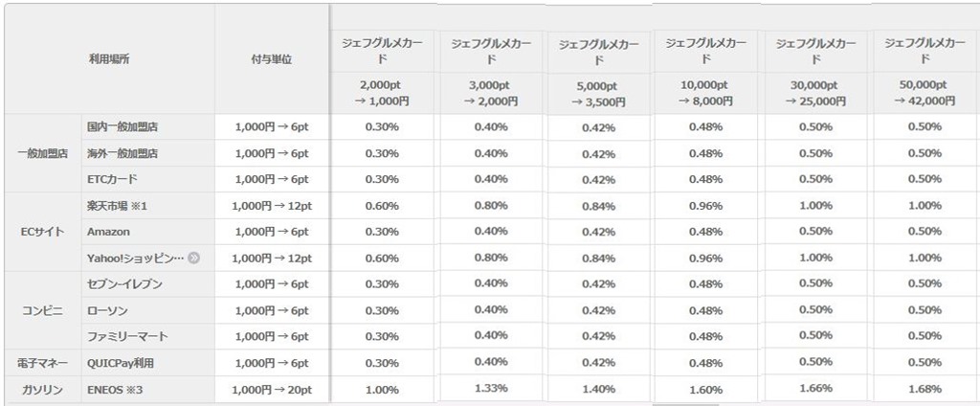Select the 1.68% cell in the ENEOS row

click(925, 389)
